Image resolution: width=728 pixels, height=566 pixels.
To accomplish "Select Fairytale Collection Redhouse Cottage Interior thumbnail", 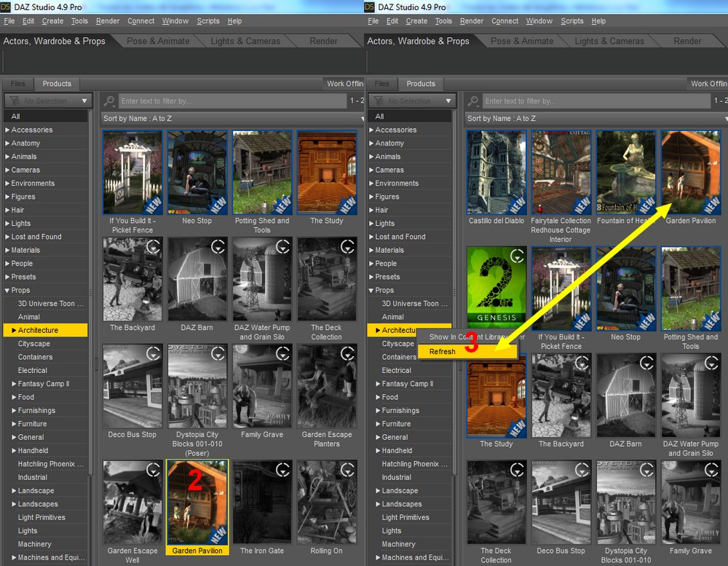I will click(561, 173).
